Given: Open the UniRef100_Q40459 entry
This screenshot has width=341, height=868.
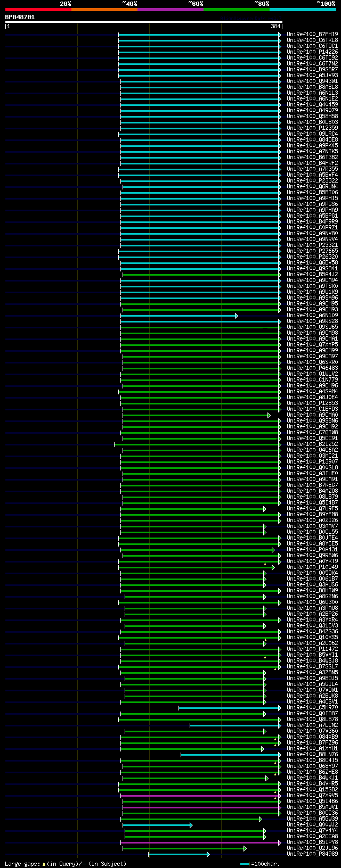Looking at the screenshot, I should pyautogui.click(x=312, y=104).
